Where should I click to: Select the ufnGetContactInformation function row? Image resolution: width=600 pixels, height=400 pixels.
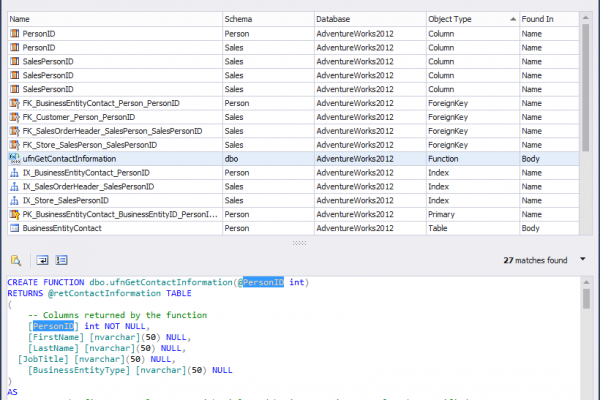tap(293, 158)
